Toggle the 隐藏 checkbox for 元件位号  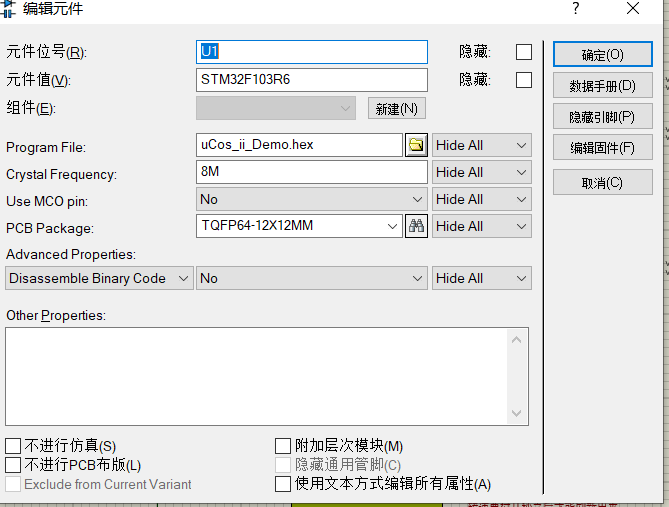click(523, 52)
